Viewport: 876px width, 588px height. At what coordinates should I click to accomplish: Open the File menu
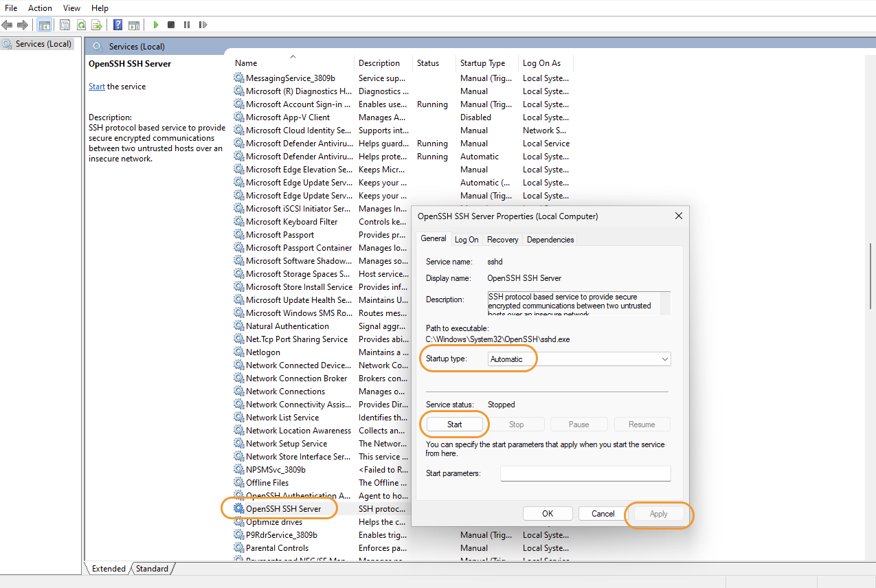[x=11, y=8]
